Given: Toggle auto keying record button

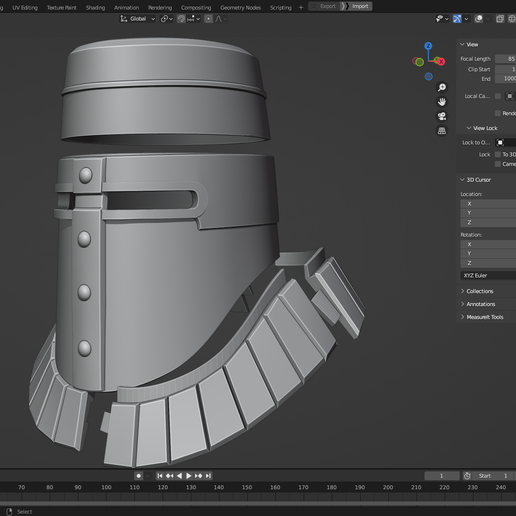Looking at the screenshot, I should coord(139,476).
